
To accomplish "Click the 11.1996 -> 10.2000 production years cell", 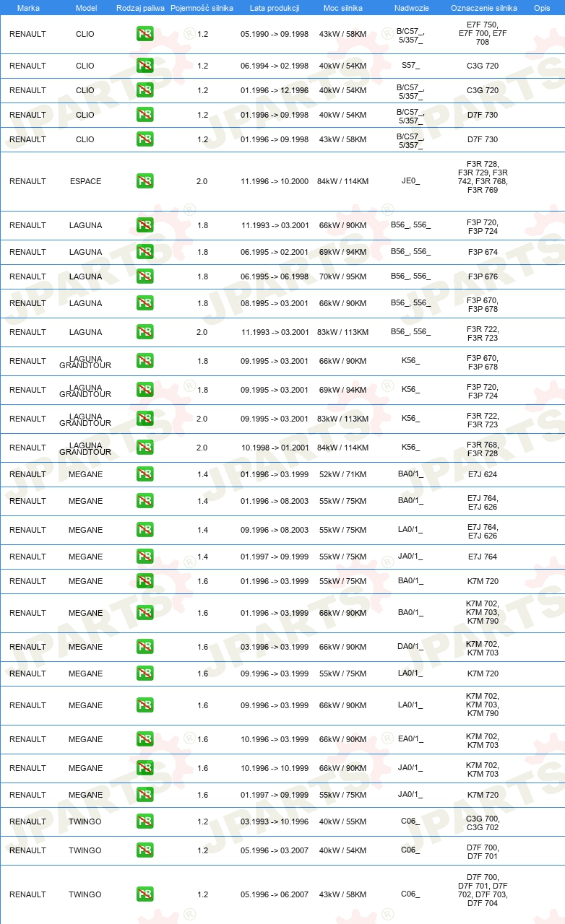I will click(275, 181).
